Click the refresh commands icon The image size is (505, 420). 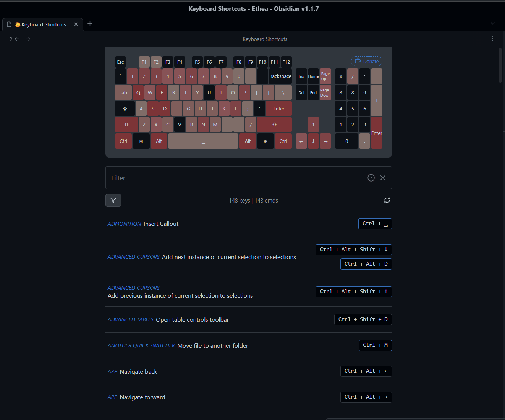point(387,200)
